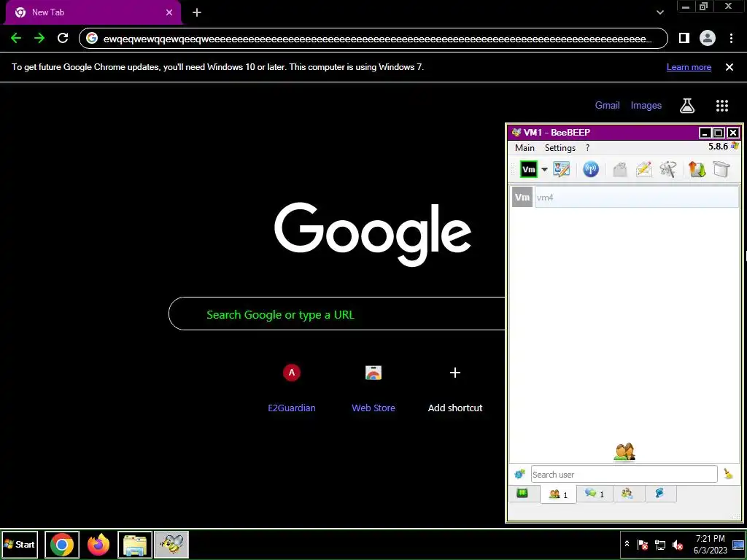Open the Google apps grid
Viewport: 747px width, 560px height.
(x=722, y=106)
